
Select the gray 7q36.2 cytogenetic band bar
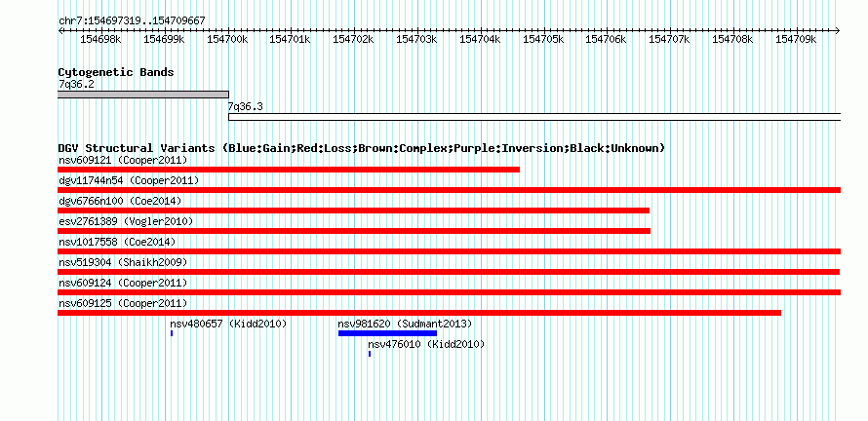[143, 95]
